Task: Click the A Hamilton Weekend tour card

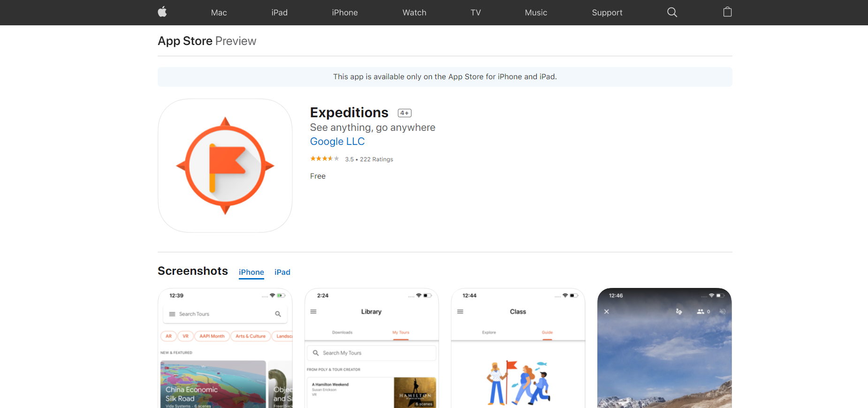Action: [372, 392]
